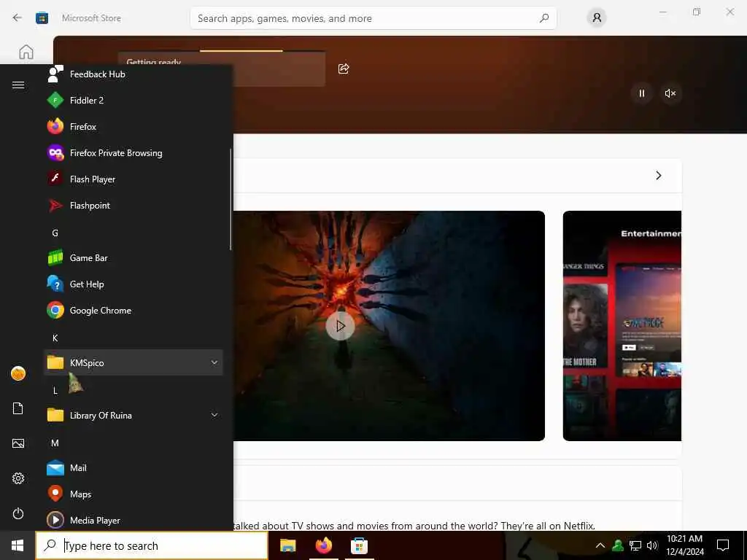Open Firefox in the Start menu list

133,127
